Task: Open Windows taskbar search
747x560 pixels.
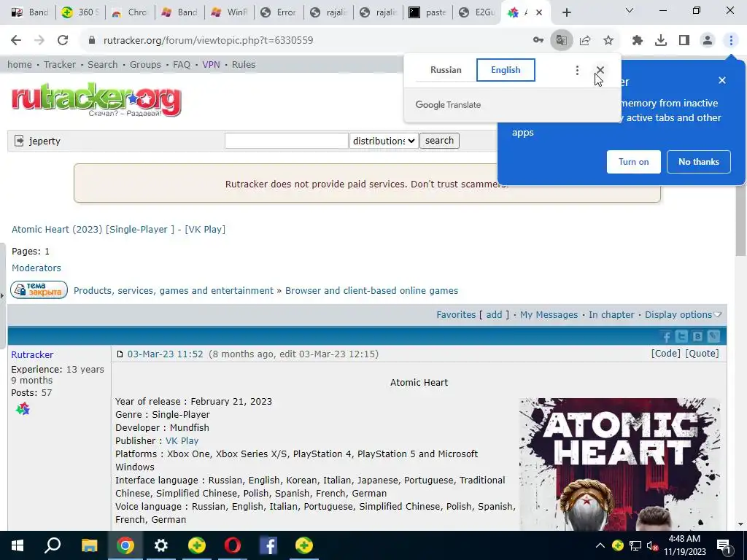Action: point(53,545)
